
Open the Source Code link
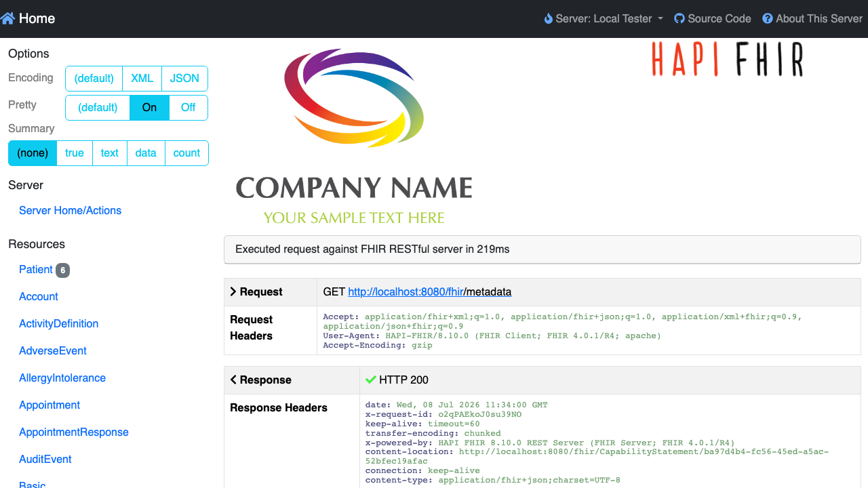(x=713, y=19)
